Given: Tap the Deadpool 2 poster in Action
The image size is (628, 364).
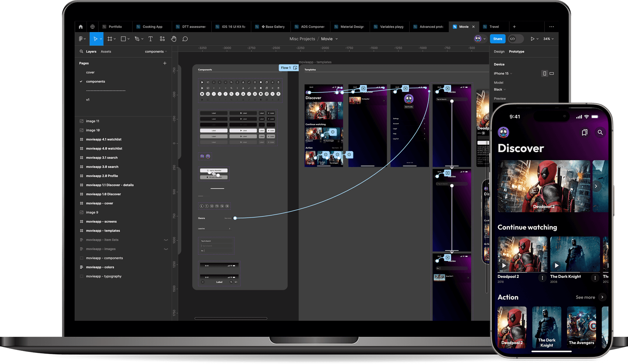Looking at the screenshot, I should click(512, 327).
